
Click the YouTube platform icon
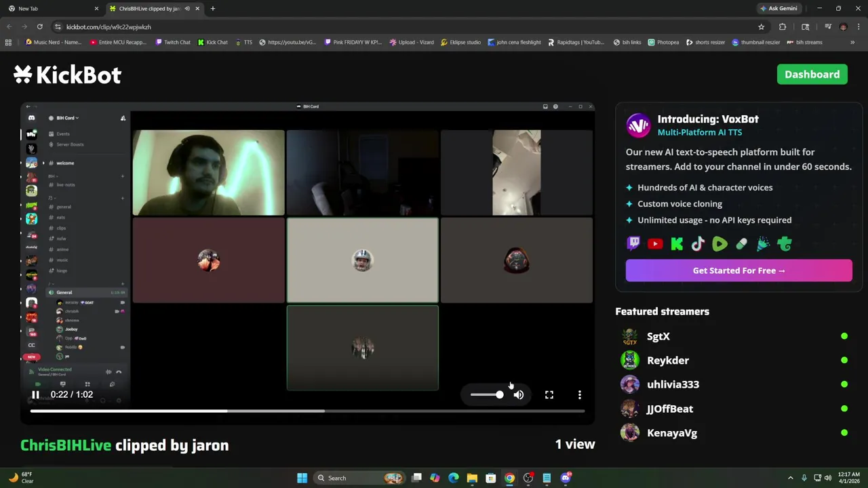(655, 244)
